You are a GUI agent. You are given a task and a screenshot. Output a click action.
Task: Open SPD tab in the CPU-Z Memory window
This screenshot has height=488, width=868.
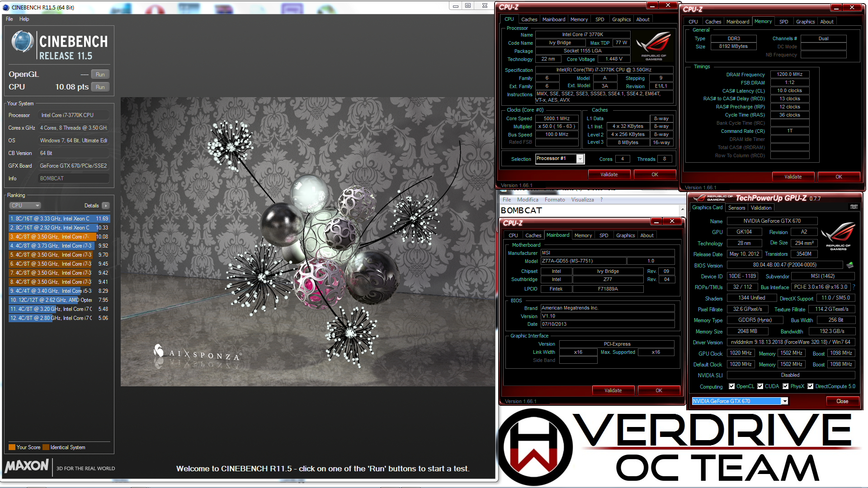[x=784, y=22]
